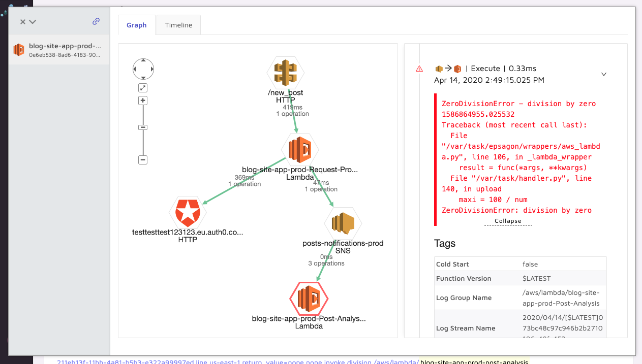
Task: Select blog-site-app-prod trace in sidebar
Action: [59, 50]
